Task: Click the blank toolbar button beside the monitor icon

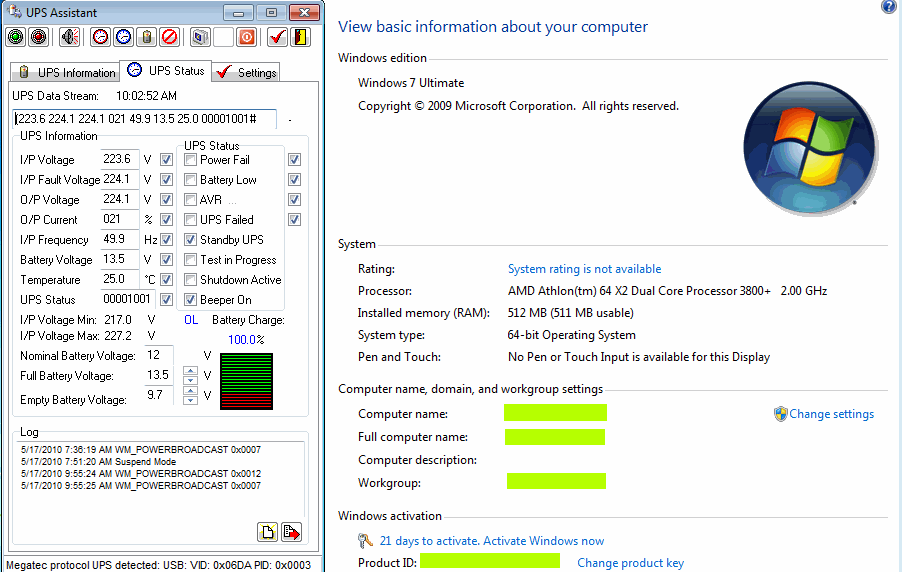Action: (224, 37)
